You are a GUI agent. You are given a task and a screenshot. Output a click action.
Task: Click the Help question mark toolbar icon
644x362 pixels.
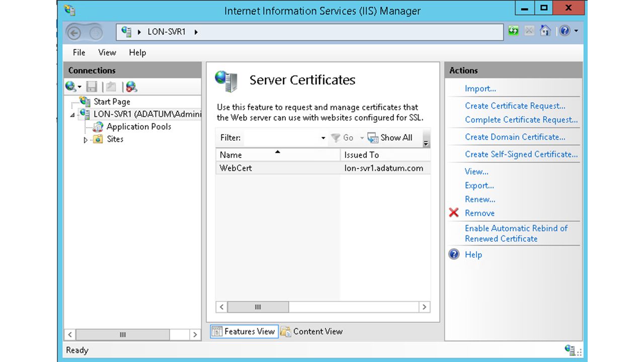coord(565,31)
